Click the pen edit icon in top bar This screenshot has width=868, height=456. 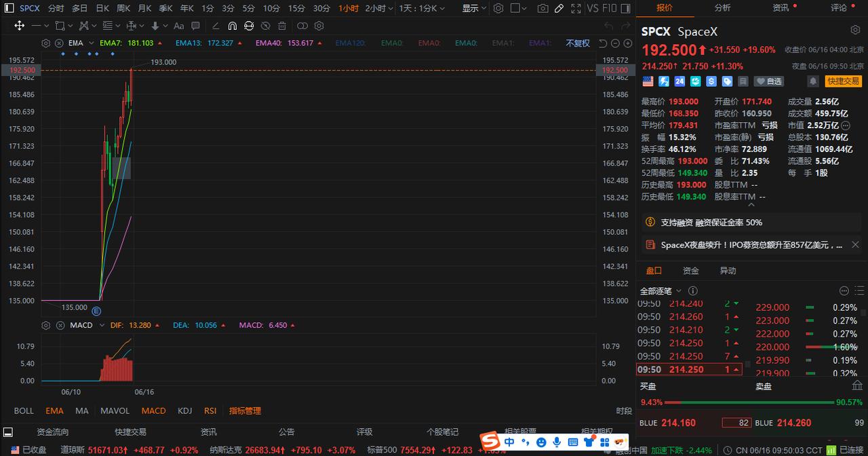[559, 8]
